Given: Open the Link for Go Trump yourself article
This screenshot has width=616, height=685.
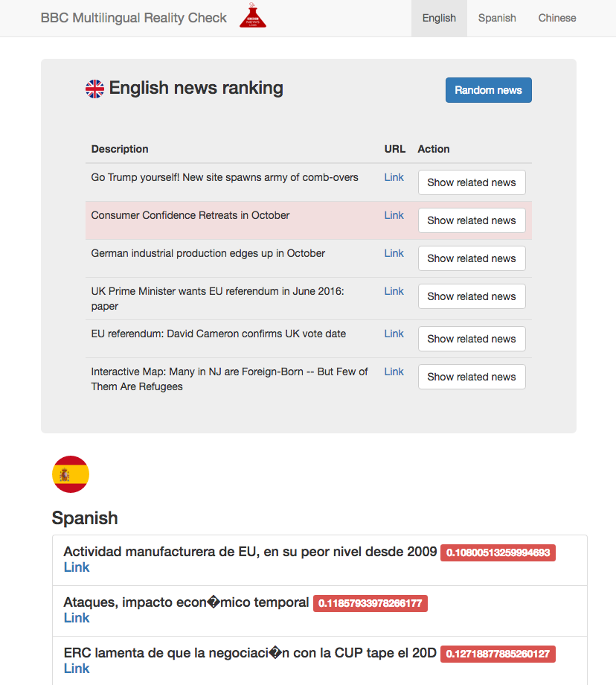Looking at the screenshot, I should (x=394, y=177).
